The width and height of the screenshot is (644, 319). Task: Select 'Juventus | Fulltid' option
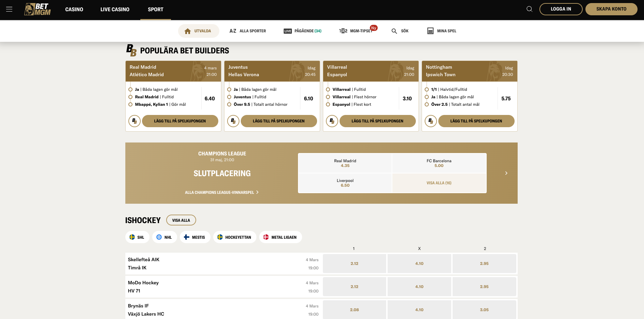click(x=250, y=97)
